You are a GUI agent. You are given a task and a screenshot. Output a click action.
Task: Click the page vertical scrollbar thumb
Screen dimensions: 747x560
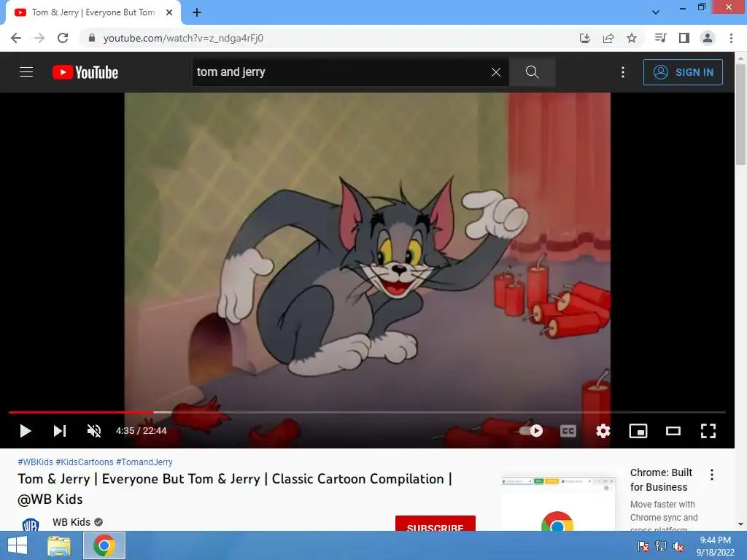coord(740,114)
